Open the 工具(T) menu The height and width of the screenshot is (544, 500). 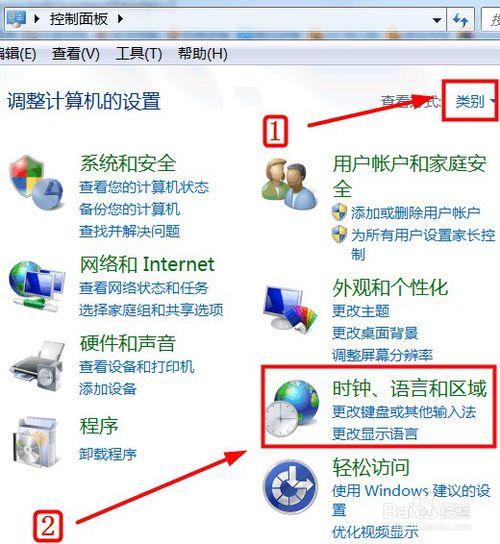coord(138,54)
